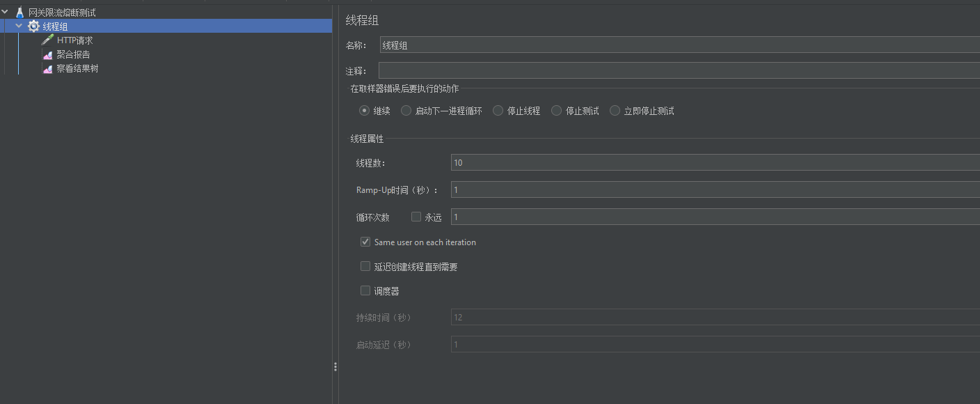Click the 循环次数 value field

pos(716,217)
